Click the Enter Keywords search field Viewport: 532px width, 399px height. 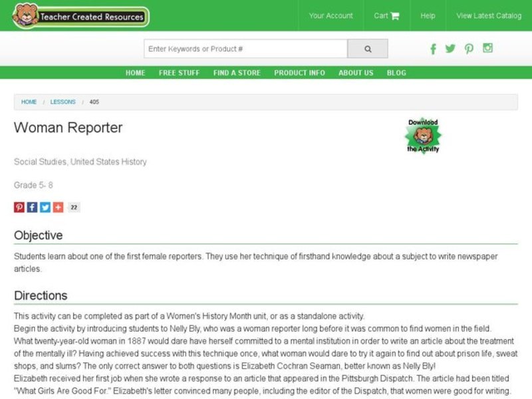click(x=246, y=48)
